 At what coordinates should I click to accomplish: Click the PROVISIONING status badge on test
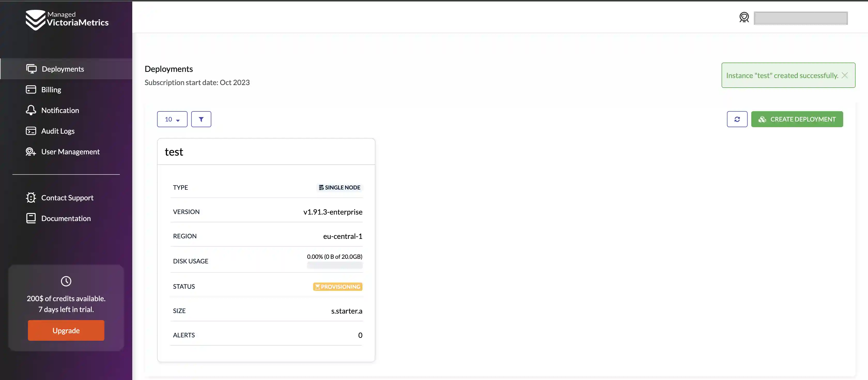(338, 286)
